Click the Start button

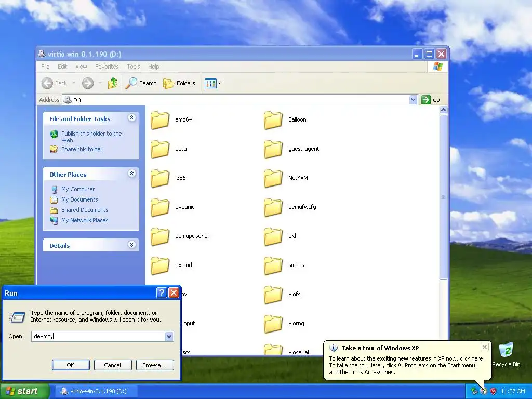click(x=25, y=391)
